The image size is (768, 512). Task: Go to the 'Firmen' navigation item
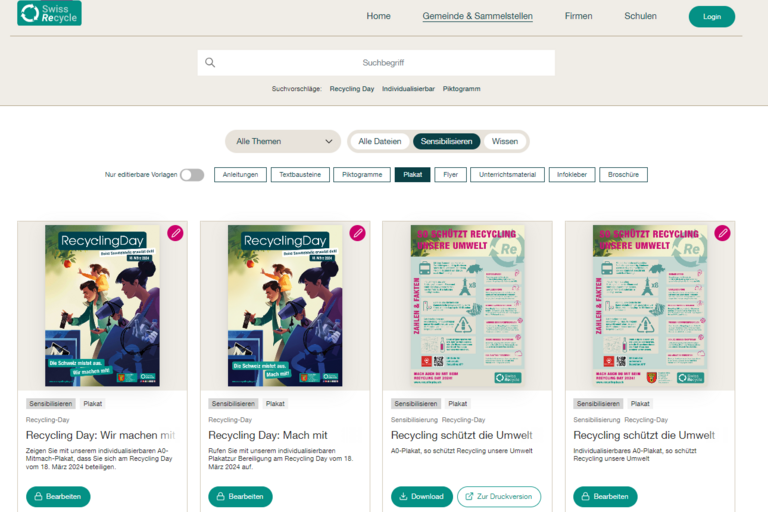[x=578, y=16]
